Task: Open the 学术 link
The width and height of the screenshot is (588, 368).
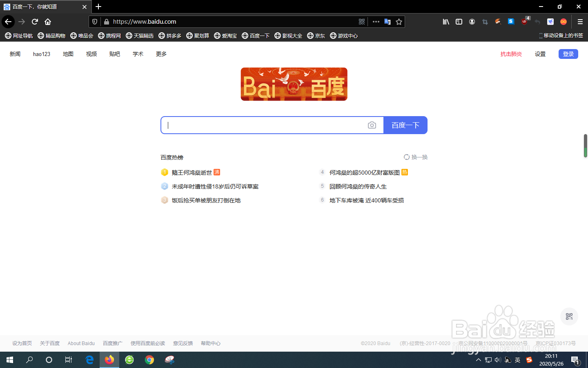Action: [x=138, y=54]
